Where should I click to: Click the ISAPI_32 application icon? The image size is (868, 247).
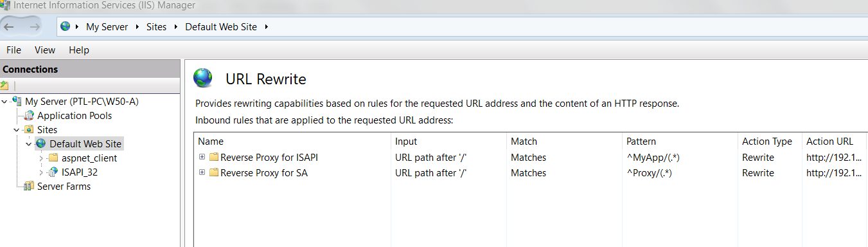point(53,172)
